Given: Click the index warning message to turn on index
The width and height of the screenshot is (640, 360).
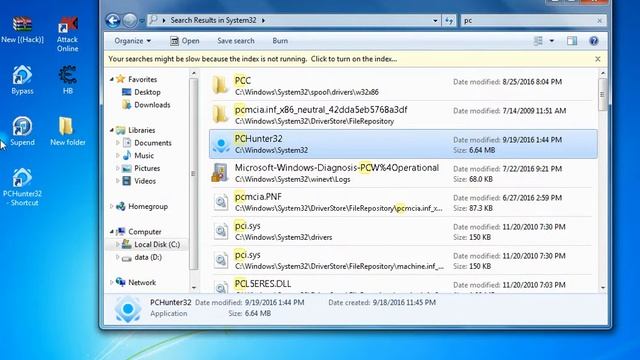Looking at the screenshot, I should coord(253,59).
